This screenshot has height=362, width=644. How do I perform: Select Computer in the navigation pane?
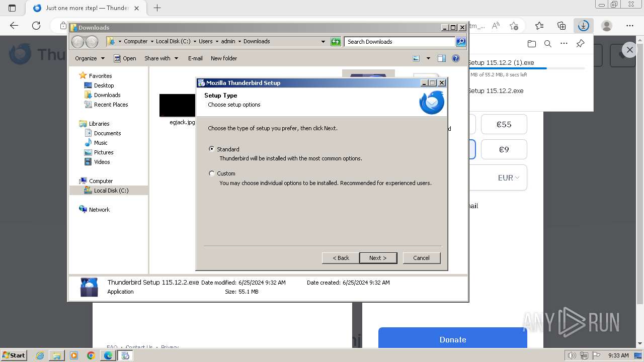[101, 181]
